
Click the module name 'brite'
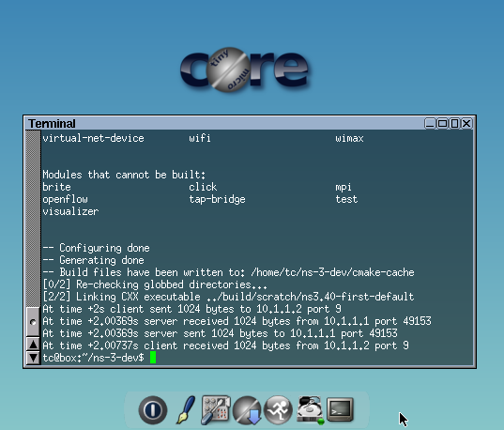[56, 187]
